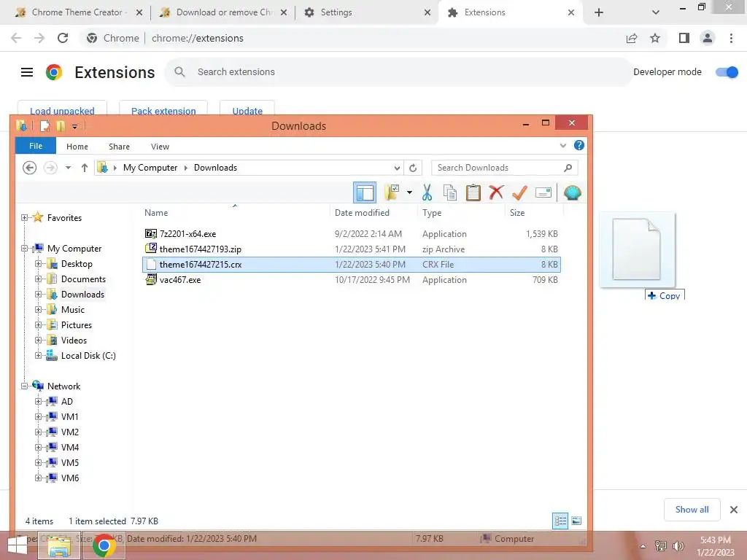Screen dimensions: 747x560
Task: Expand the Documents tree node
Action: pyautogui.click(x=38, y=279)
